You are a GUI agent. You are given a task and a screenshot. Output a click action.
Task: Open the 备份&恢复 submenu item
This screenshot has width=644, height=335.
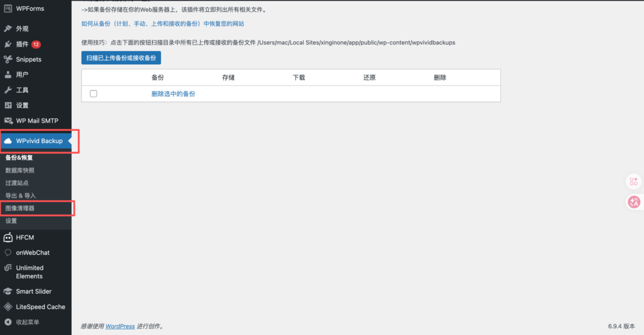[19, 157]
